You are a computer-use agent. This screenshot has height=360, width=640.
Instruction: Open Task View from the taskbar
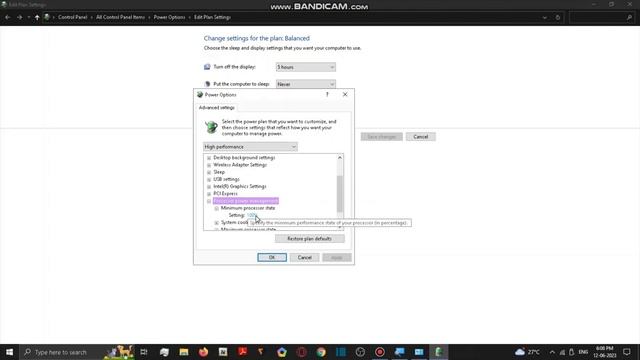144,352
